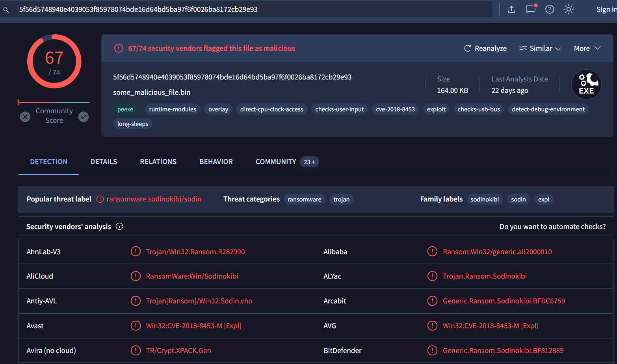This screenshot has height=364, width=617.
Task: Click the overlay tag
Action: pyautogui.click(x=218, y=109)
